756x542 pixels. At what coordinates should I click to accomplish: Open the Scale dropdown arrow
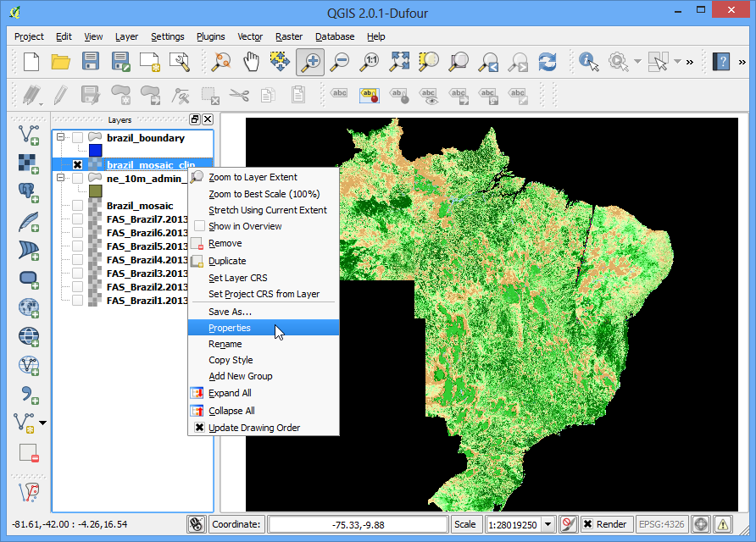[x=548, y=524]
